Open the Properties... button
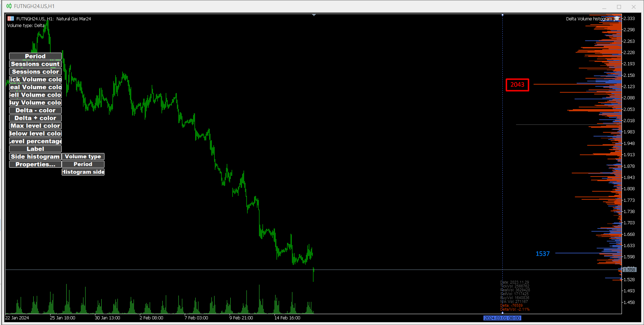The width and height of the screenshot is (644, 325). click(x=35, y=164)
